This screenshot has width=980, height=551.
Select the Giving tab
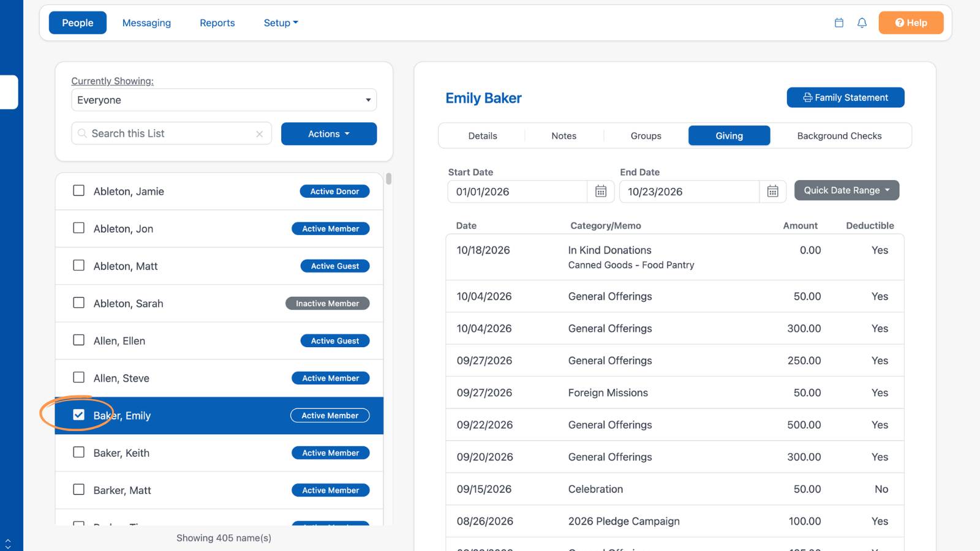(729, 136)
